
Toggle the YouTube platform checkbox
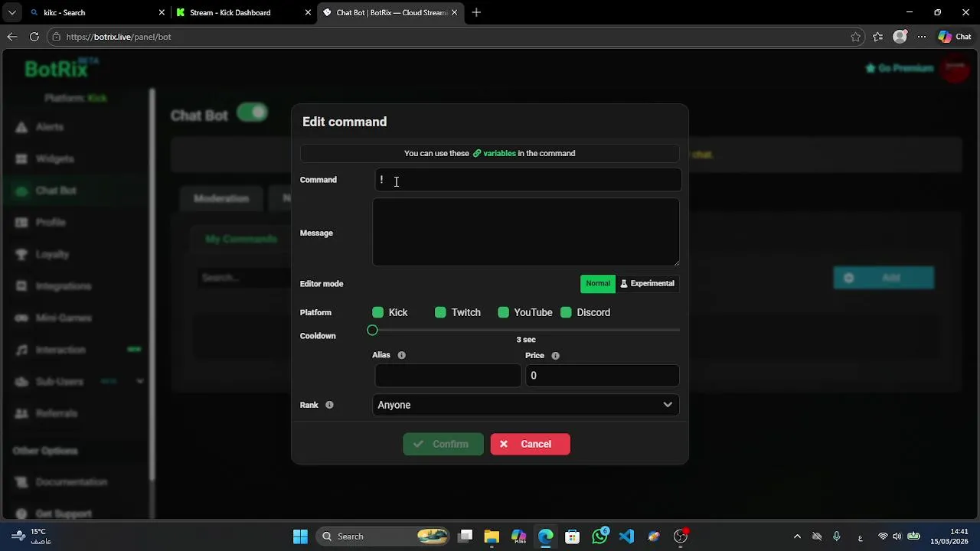[x=503, y=312]
